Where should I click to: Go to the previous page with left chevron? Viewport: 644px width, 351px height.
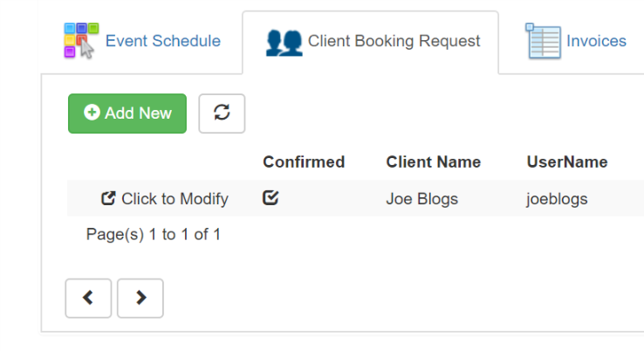tap(88, 298)
